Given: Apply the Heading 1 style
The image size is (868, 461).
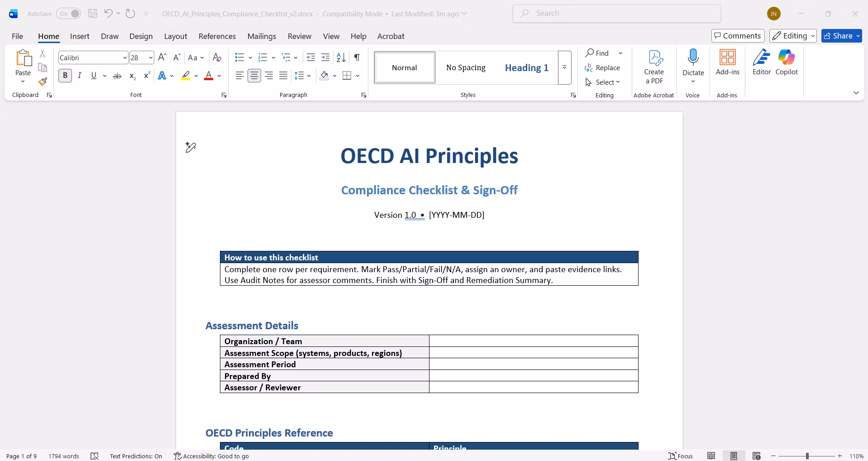Looking at the screenshot, I should click(x=527, y=67).
